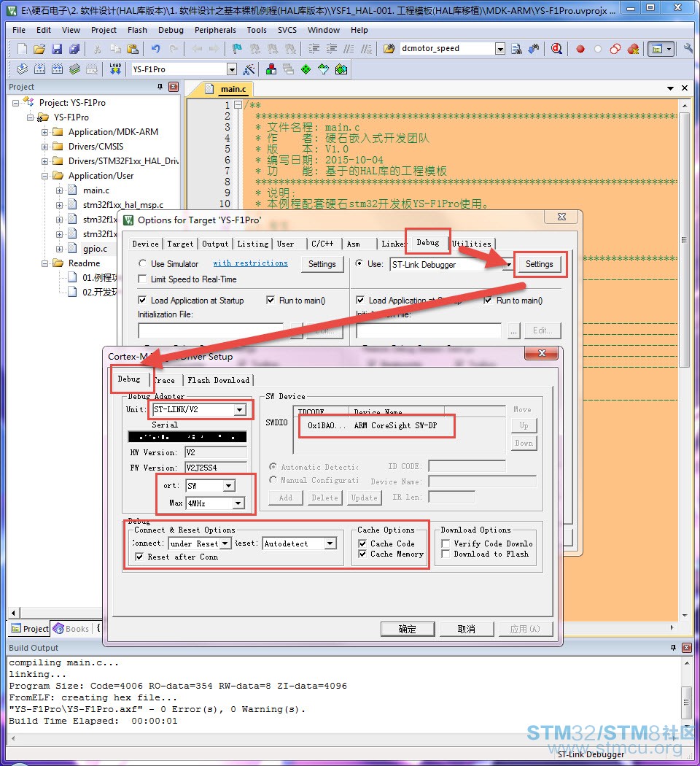Open the Peripherals menu
The width and height of the screenshot is (700, 766).
point(215,30)
